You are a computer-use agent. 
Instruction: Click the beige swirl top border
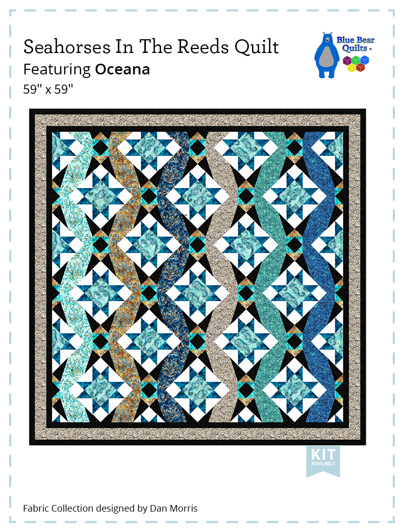coord(197,120)
